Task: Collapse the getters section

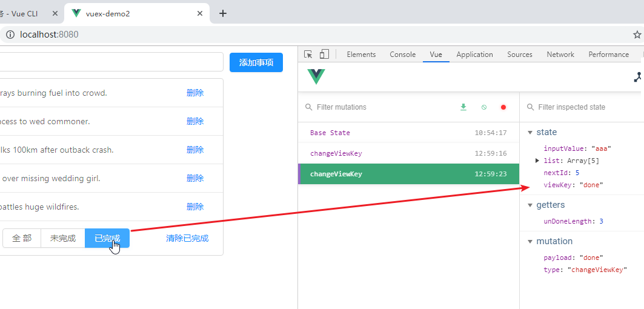Action: pyautogui.click(x=531, y=205)
